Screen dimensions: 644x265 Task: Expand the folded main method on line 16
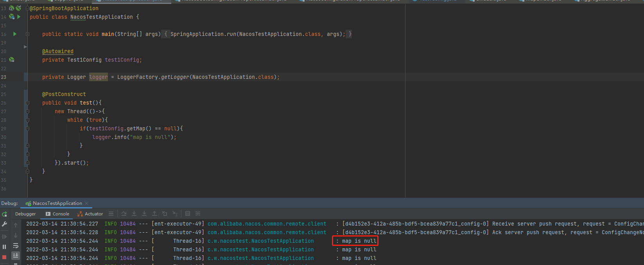(x=27, y=34)
